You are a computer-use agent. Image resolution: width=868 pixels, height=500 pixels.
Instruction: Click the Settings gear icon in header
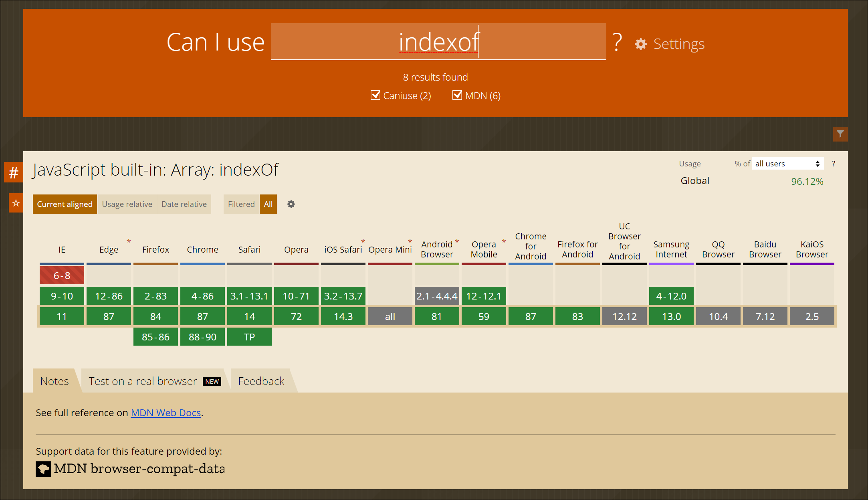640,44
